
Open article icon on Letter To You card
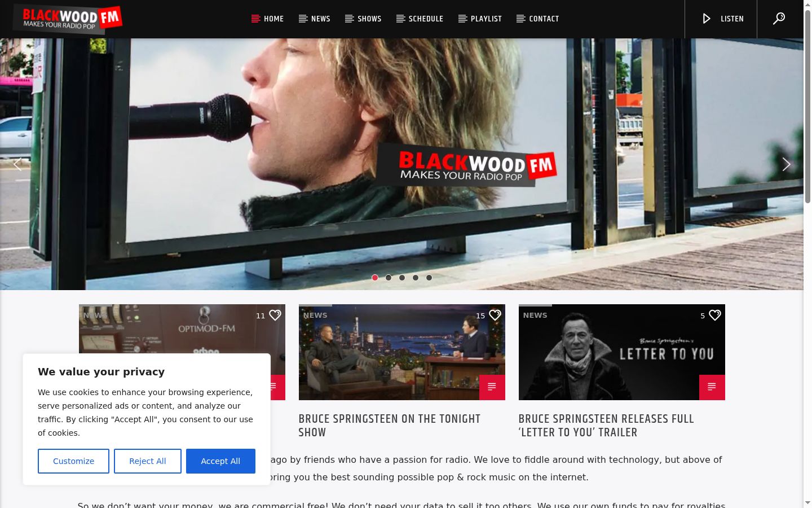[712, 387]
